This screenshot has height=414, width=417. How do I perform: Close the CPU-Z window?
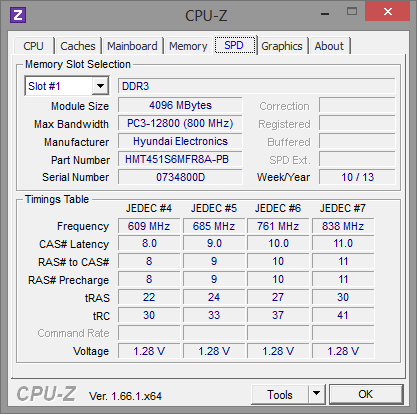click(x=387, y=11)
